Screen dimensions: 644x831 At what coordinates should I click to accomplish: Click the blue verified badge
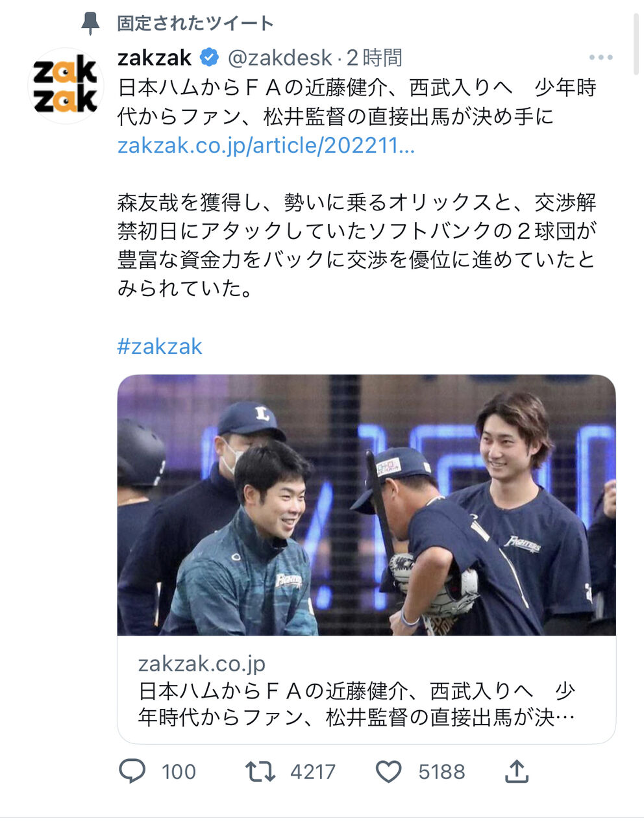coord(209,58)
